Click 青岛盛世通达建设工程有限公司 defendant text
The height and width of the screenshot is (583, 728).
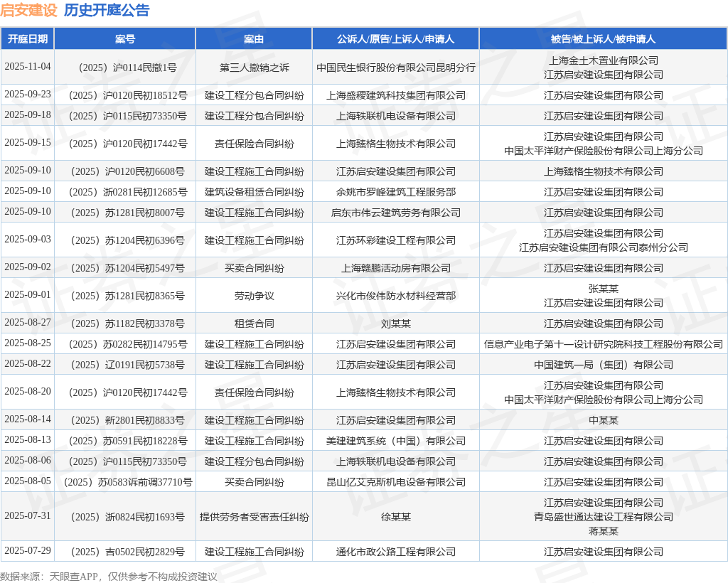pyautogui.click(x=603, y=517)
